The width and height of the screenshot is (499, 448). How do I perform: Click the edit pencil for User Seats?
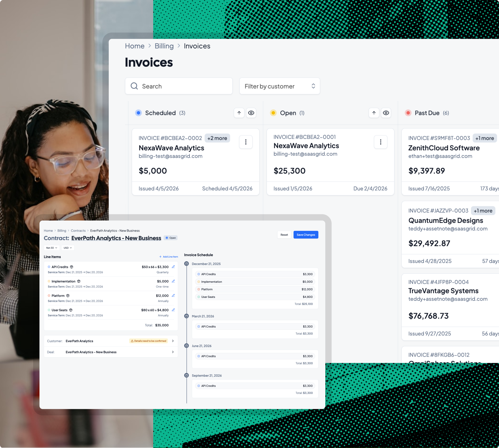click(x=173, y=310)
